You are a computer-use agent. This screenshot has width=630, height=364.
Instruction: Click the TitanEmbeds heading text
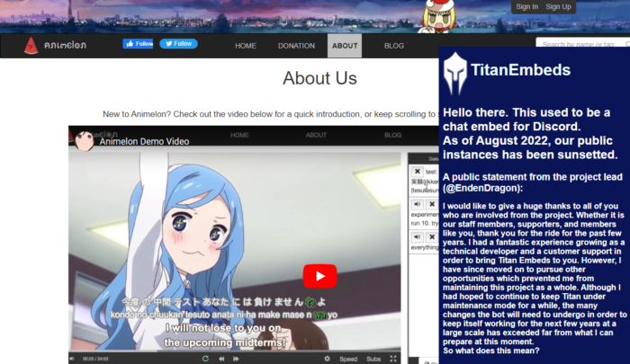pos(521,70)
